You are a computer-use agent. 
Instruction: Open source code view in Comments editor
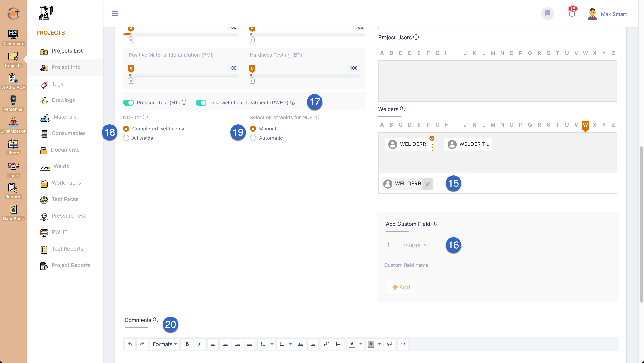pos(403,344)
